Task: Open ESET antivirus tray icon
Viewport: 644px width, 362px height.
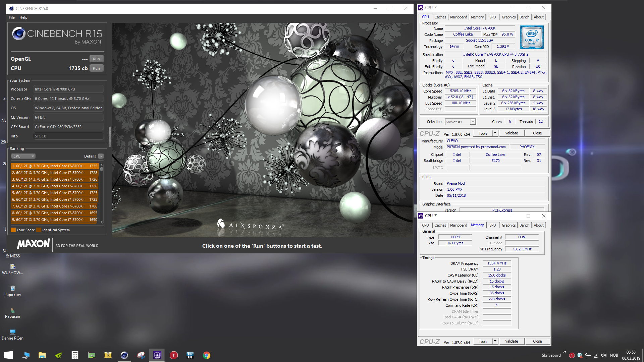Action: click(580, 355)
